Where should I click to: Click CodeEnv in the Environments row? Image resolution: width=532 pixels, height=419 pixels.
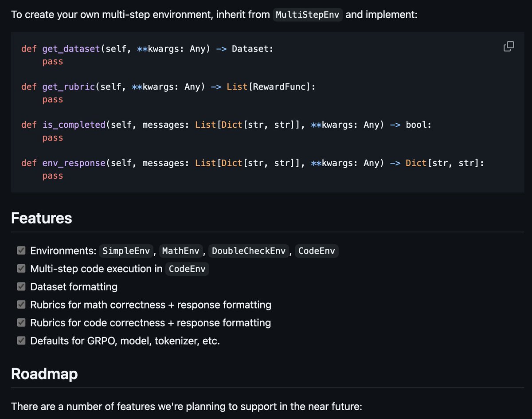[x=317, y=251]
